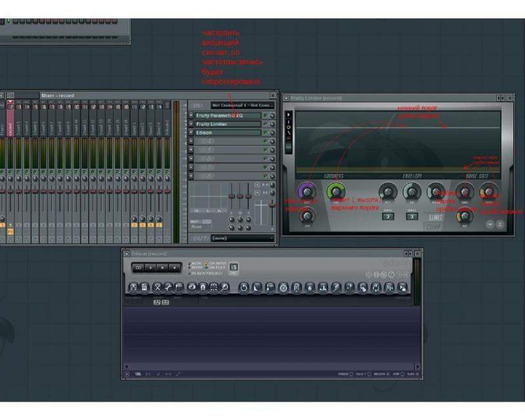Toggle the Edison loop button
The width and height of the screenshot is (525, 420).
(x=139, y=268)
